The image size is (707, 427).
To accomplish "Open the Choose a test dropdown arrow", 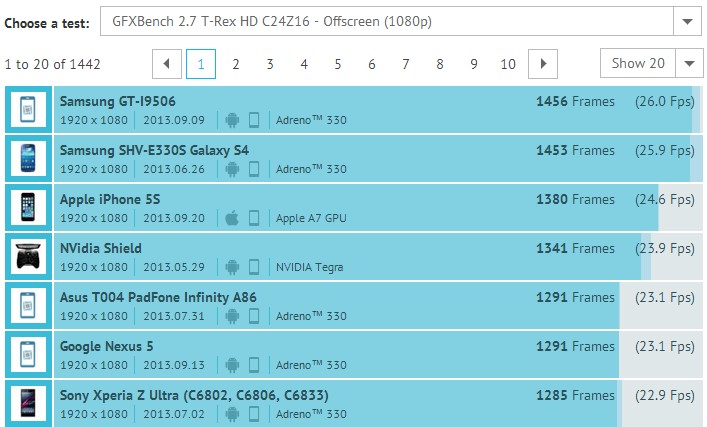I will coord(687,21).
